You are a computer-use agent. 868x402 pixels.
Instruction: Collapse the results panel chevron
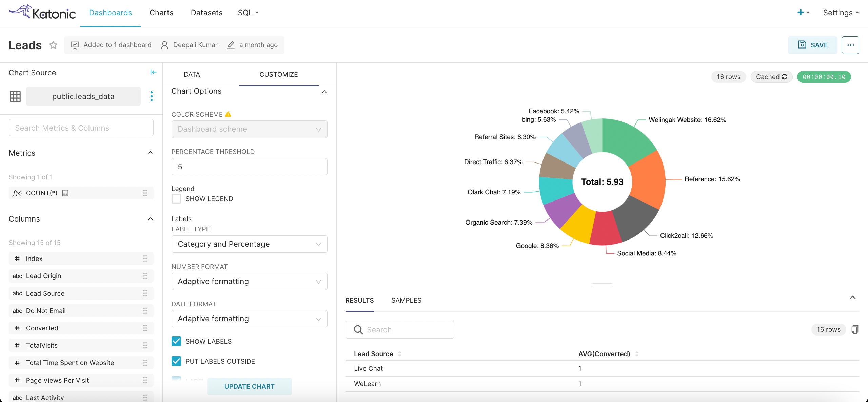(853, 298)
